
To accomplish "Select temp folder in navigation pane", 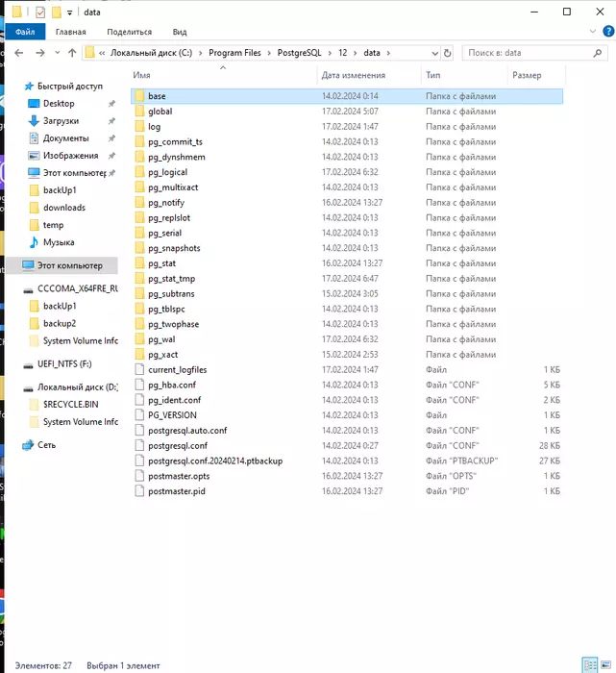I will pyautogui.click(x=53, y=225).
